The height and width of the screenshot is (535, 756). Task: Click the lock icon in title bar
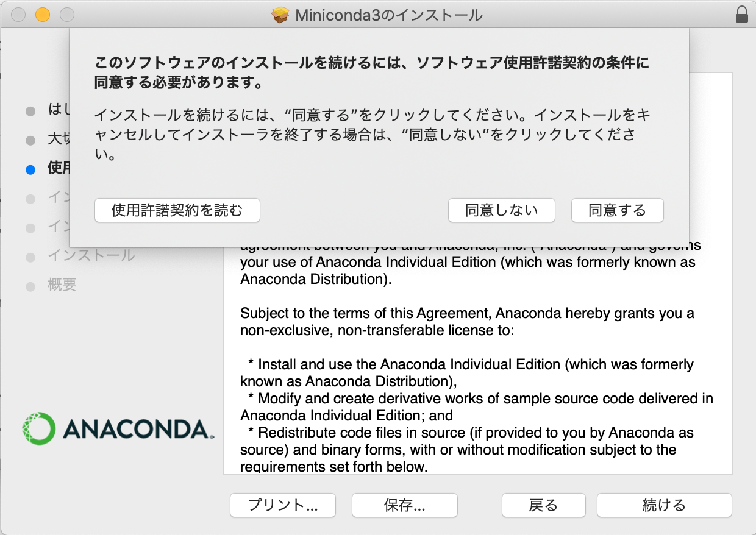[x=742, y=15]
